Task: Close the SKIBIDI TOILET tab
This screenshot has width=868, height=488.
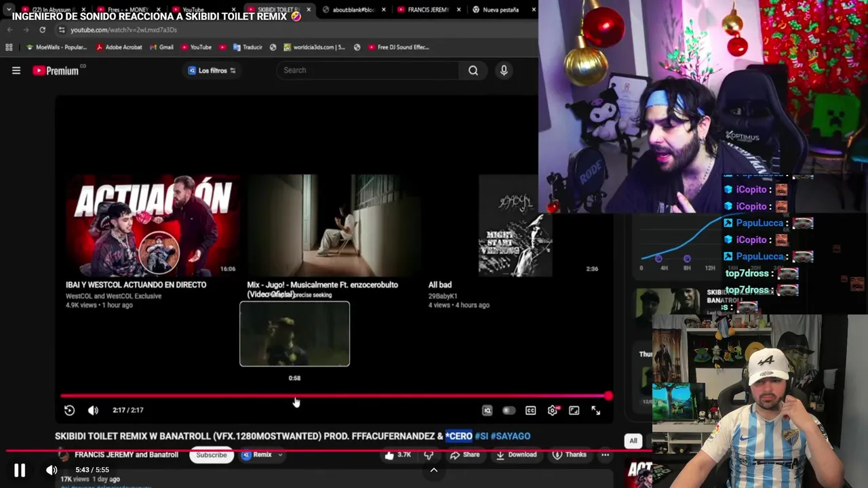Action: point(309,9)
